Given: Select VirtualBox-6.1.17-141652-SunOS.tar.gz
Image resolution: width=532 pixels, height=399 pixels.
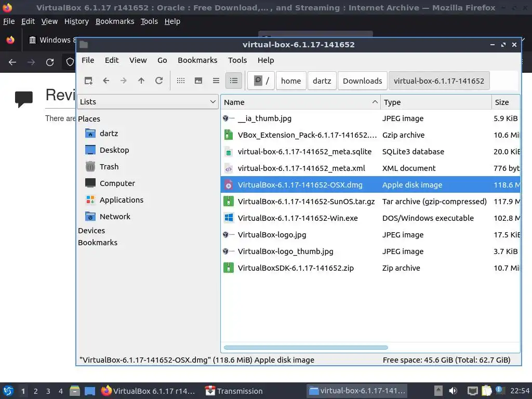Looking at the screenshot, I should point(370,202).
